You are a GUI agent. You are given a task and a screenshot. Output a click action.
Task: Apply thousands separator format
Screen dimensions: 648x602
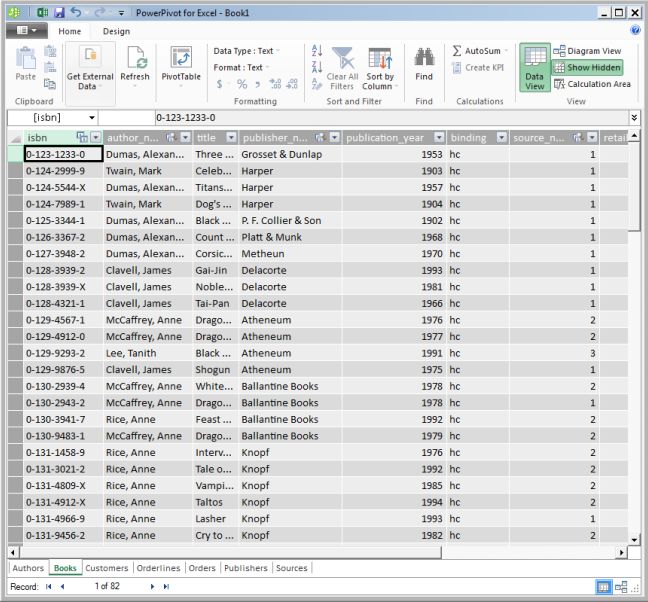257,84
